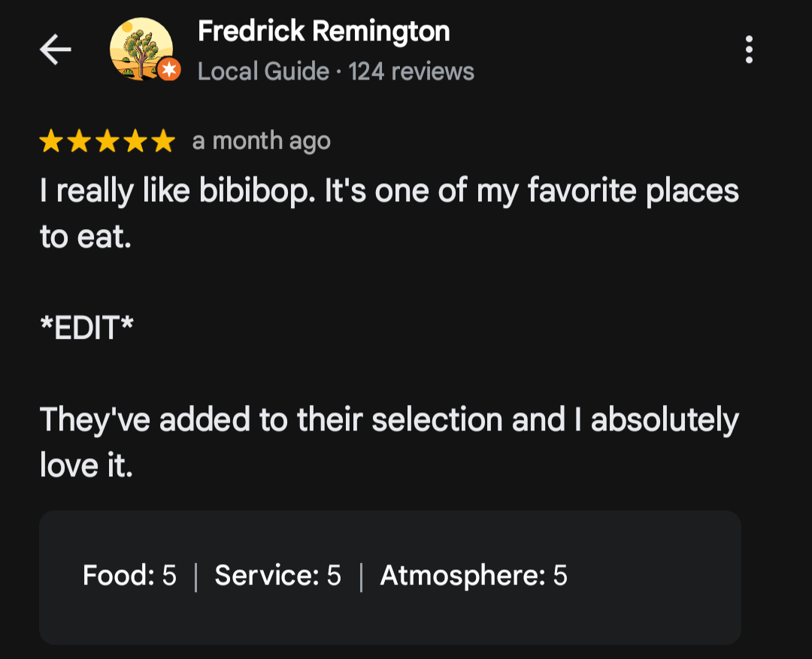Click the orange Local Guide badge icon
812x659 pixels.
pyautogui.click(x=170, y=70)
